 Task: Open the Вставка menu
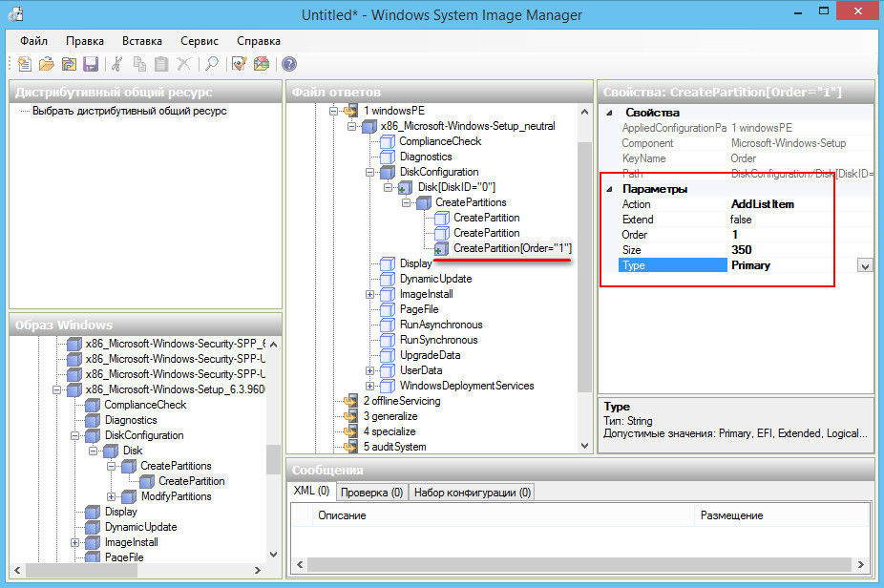142,41
